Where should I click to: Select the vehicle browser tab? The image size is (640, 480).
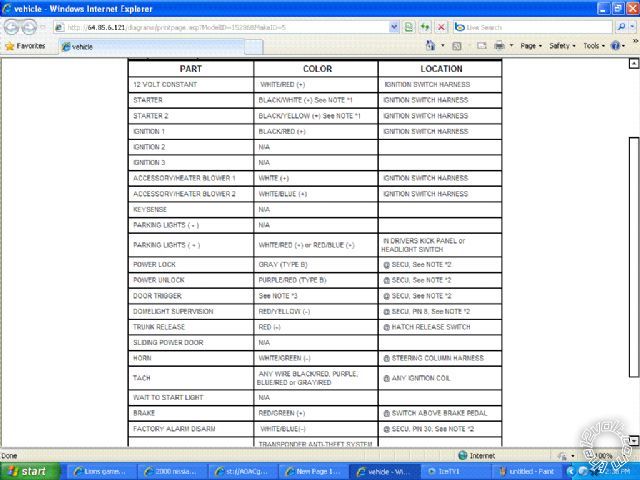click(x=82, y=46)
